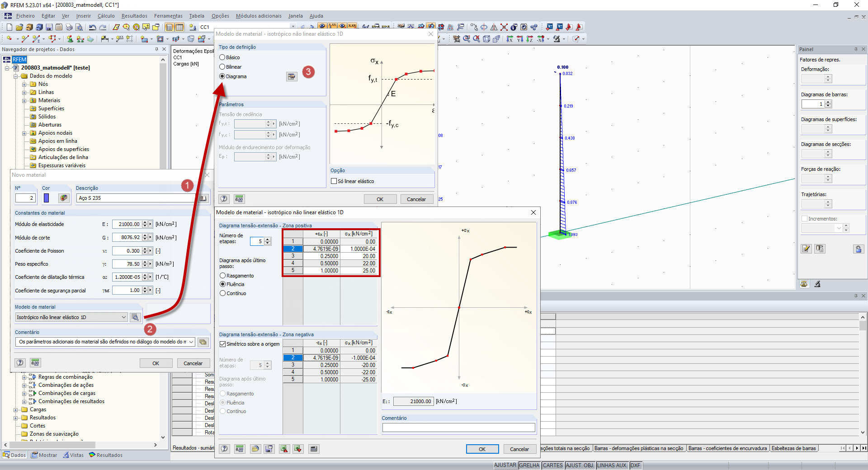Click the diagram edit icon beside Diagrama
868x470 pixels.
(x=292, y=76)
